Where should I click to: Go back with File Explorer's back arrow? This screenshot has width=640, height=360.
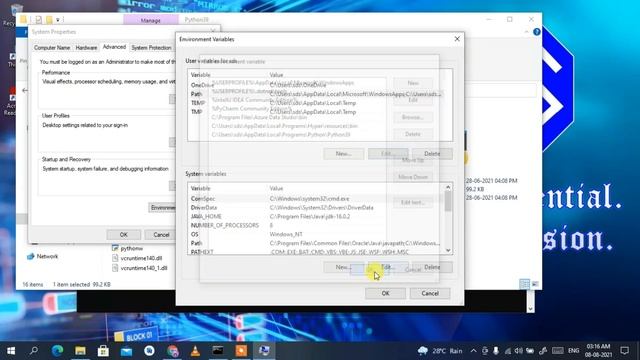tap(25, 90)
